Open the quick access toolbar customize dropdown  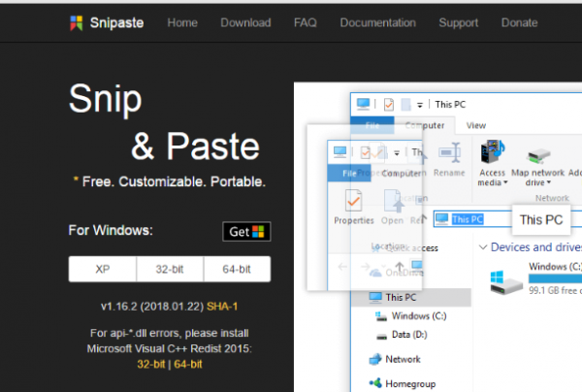tap(420, 105)
